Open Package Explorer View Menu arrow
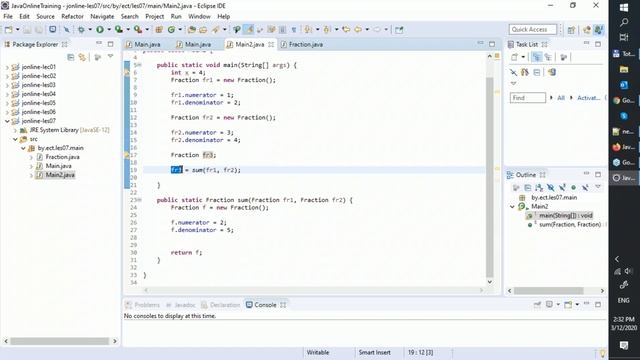Viewport: 640px width, 360px height. tap(111, 56)
